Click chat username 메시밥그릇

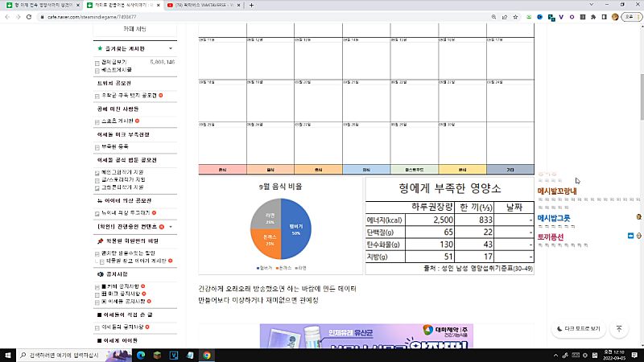pyautogui.click(x=554, y=218)
